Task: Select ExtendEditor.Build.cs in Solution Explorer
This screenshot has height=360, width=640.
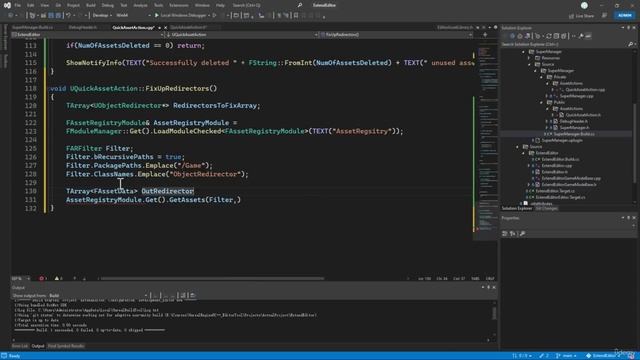Action: tap(560, 159)
